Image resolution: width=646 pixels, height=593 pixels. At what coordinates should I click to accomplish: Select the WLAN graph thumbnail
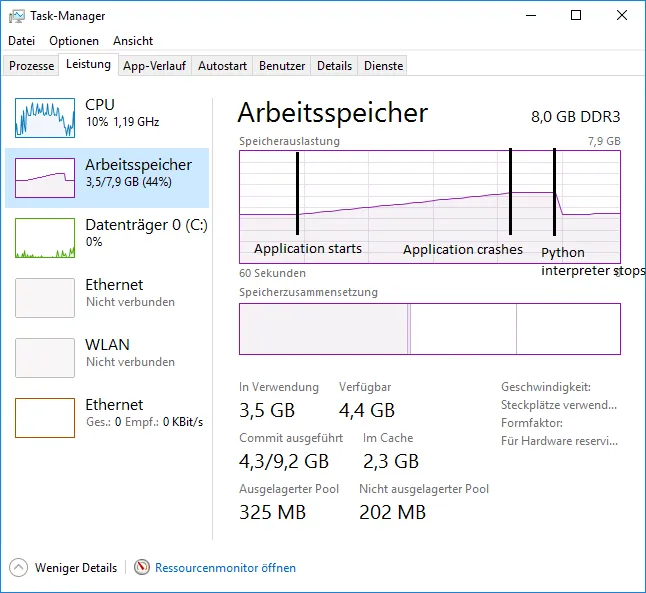coord(45,357)
